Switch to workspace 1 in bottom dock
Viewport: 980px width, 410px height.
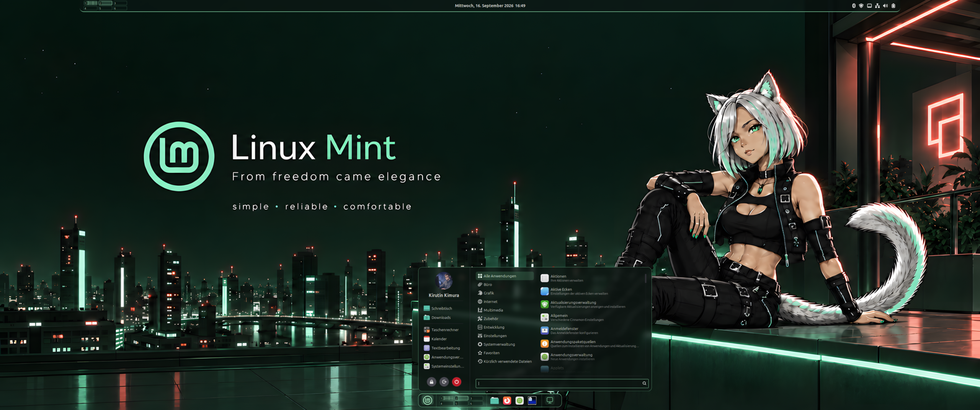point(446,398)
